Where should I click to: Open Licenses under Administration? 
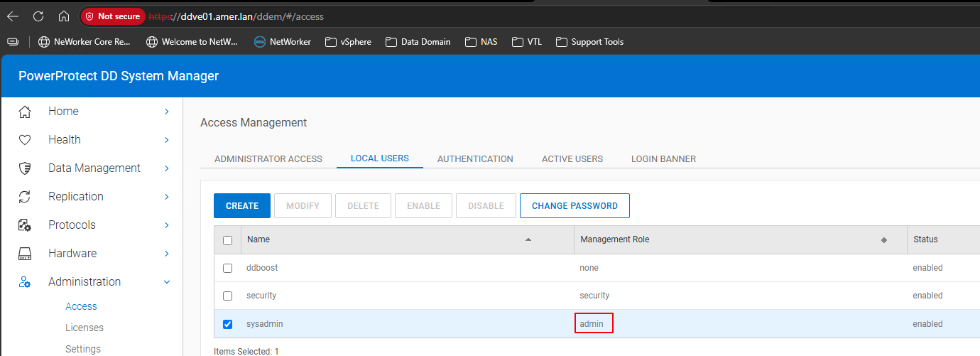pos(85,328)
